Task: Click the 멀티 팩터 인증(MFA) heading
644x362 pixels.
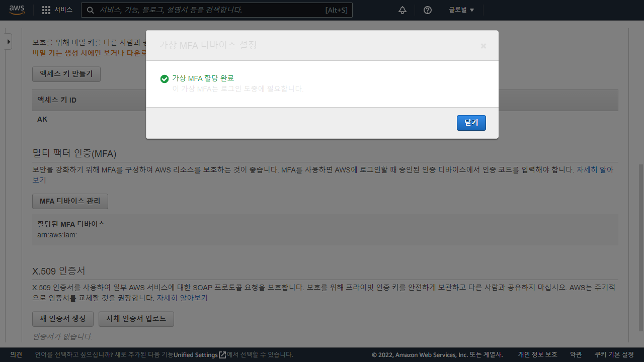Action: (74, 153)
